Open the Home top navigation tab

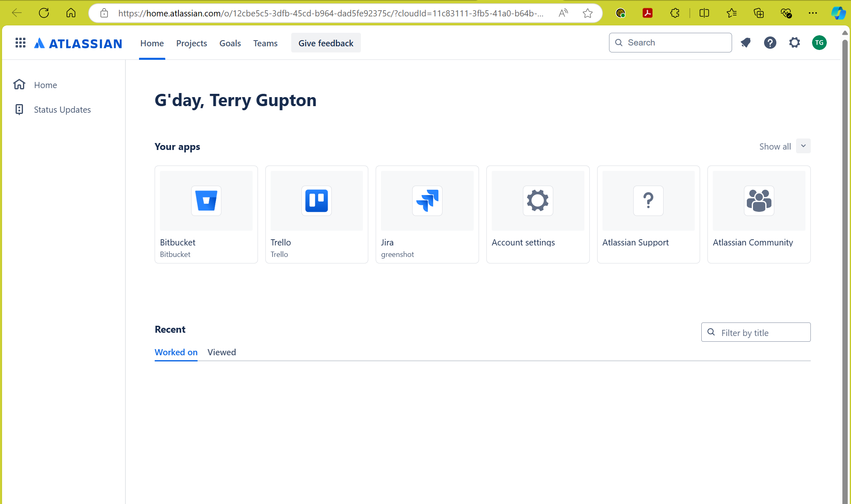point(152,43)
